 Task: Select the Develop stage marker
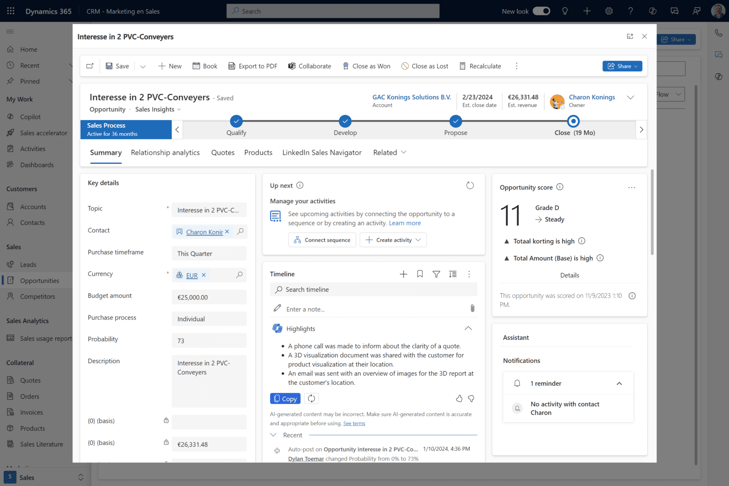345,121
